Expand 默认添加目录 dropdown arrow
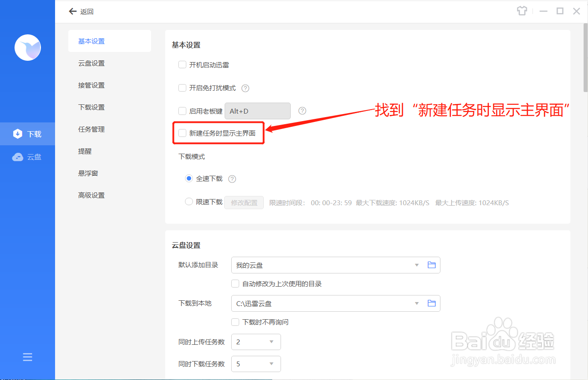The height and width of the screenshot is (380, 588). point(417,265)
